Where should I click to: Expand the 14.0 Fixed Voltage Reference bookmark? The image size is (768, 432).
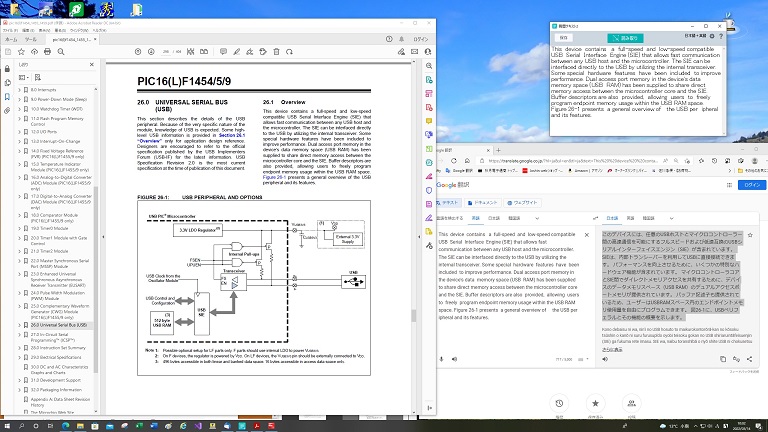(x=20, y=151)
